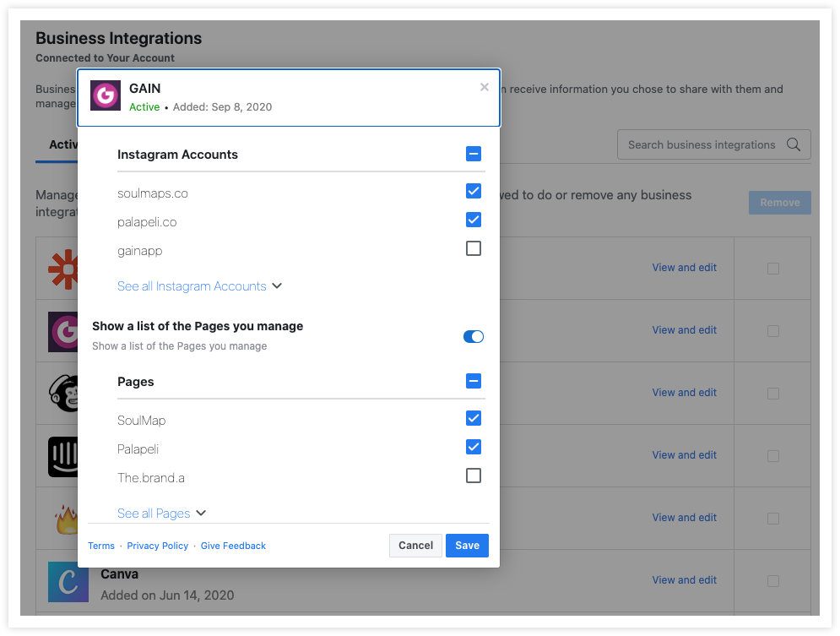Open the Terms link
840x636 pixels.
[x=101, y=546]
